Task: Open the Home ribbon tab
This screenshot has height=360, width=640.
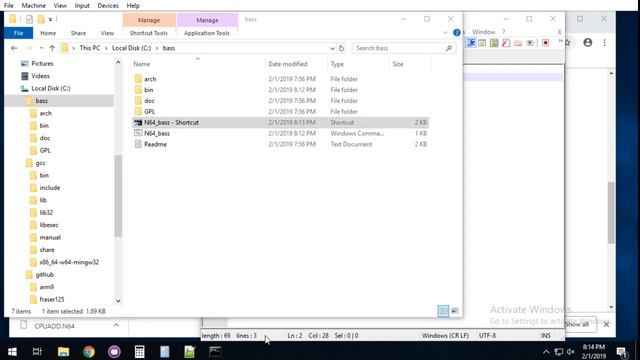Action: (48, 33)
